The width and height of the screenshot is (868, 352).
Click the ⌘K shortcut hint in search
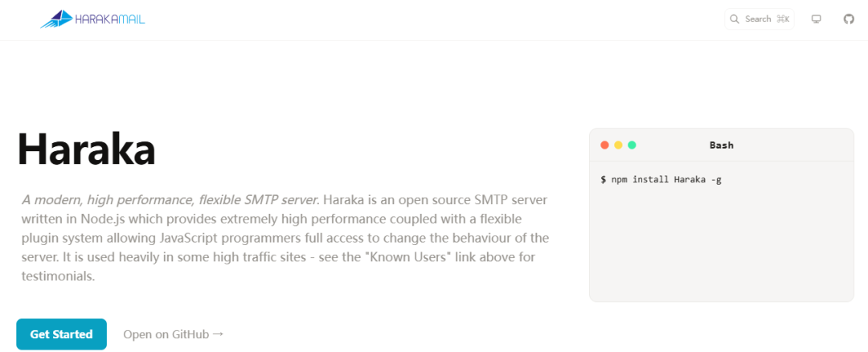783,19
